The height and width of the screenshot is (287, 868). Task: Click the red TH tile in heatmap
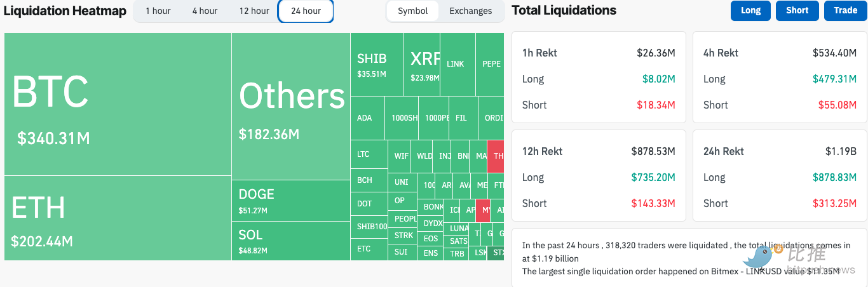(496, 156)
